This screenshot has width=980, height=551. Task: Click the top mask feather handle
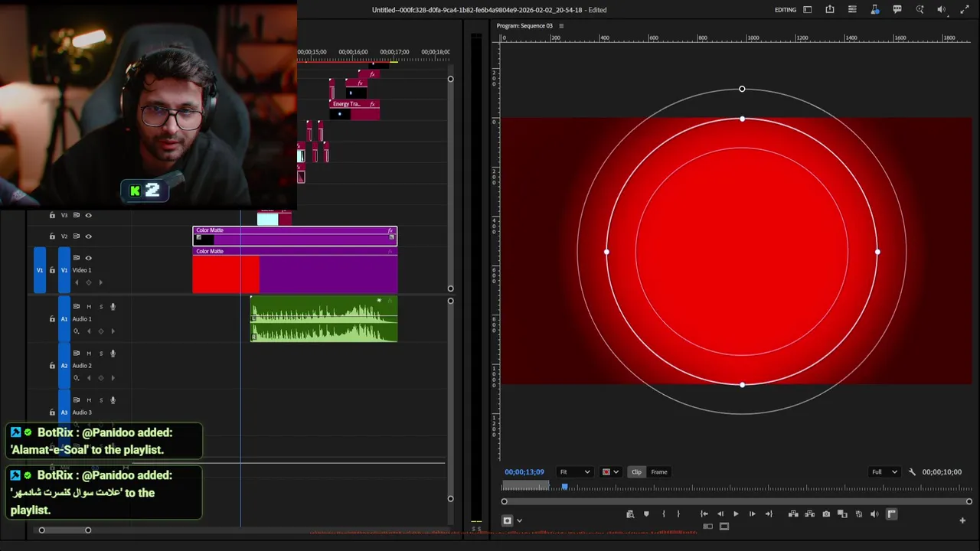tap(742, 90)
